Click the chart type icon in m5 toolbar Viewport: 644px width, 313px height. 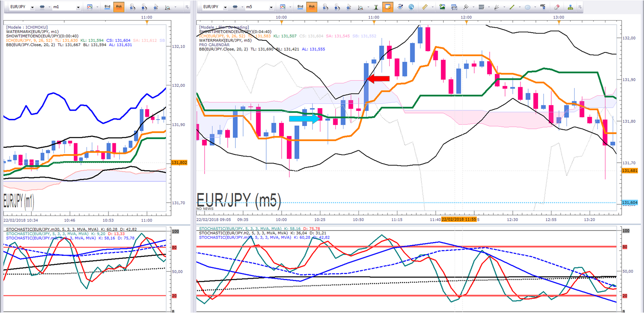pos(283,7)
